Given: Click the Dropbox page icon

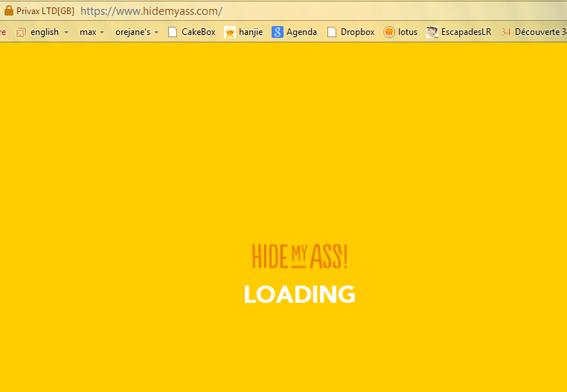Looking at the screenshot, I should [x=332, y=32].
